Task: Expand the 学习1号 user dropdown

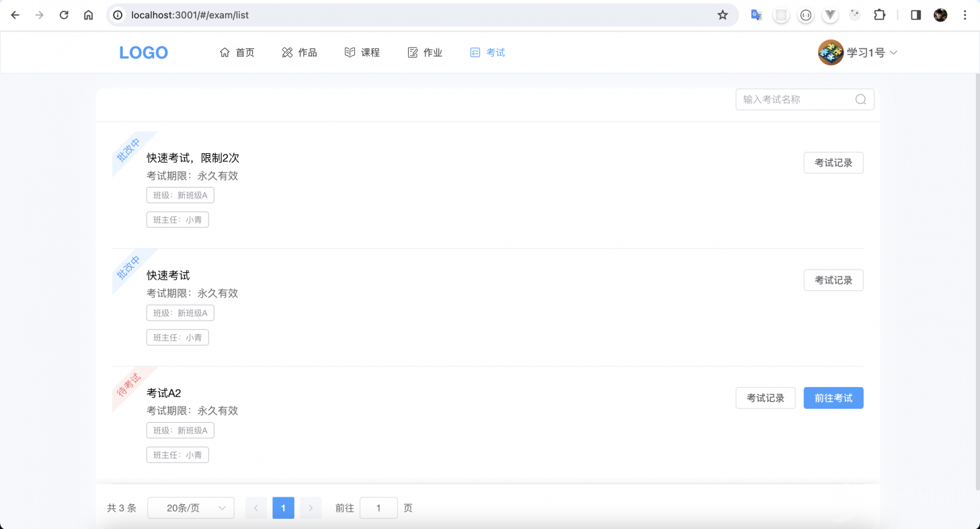Action: click(893, 52)
